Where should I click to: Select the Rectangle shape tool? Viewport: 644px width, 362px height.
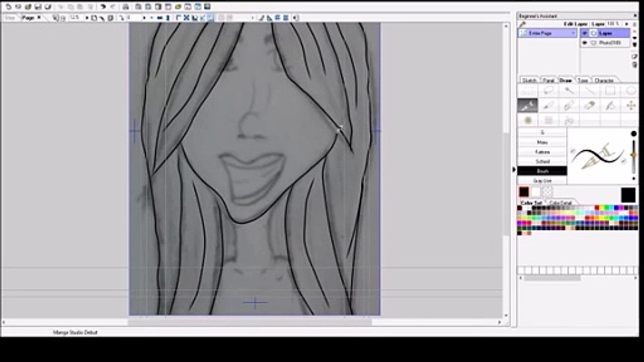610,91
